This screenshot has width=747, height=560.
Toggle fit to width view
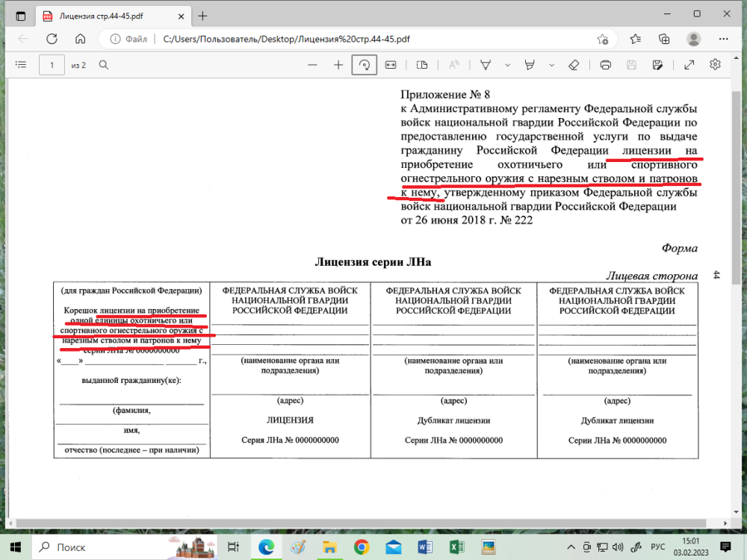(x=390, y=65)
